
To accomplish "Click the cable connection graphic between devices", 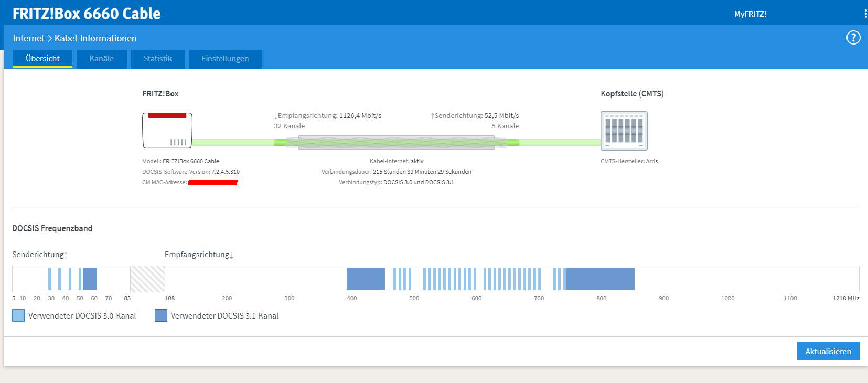I will point(397,143).
